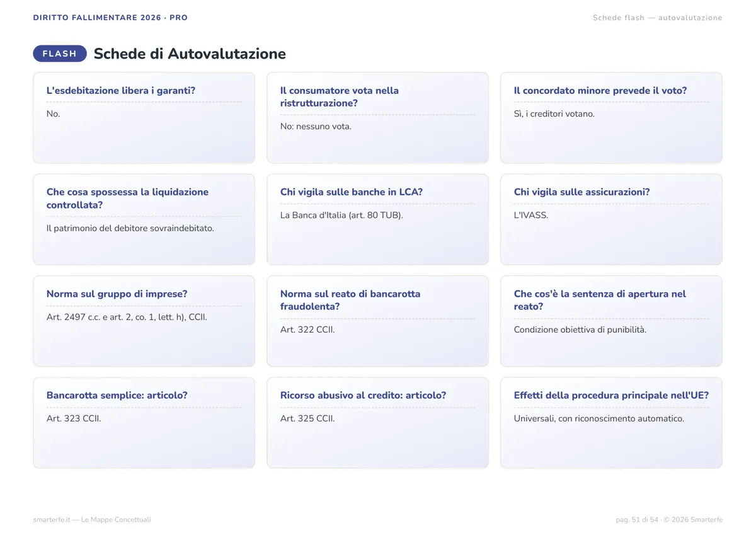Image resolution: width=756 pixels, height=535 pixels.
Task: Click the FLASH badge beside the title
Action: [60, 54]
